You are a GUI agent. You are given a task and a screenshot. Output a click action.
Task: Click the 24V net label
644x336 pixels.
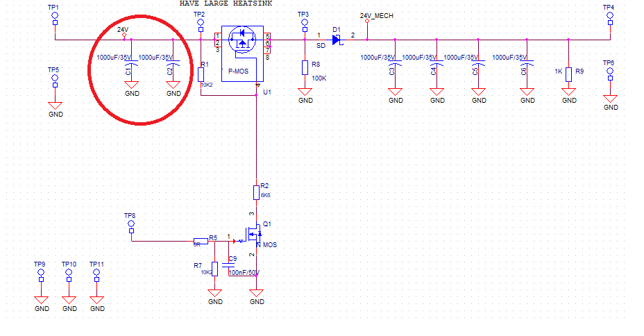click(123, 30)
